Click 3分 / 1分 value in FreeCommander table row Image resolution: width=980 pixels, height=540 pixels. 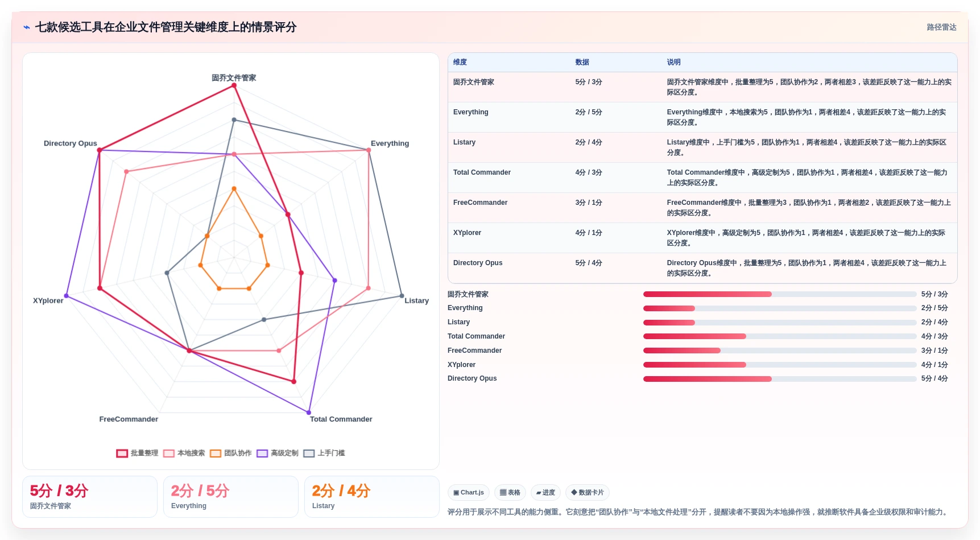(x=589, y=203)
